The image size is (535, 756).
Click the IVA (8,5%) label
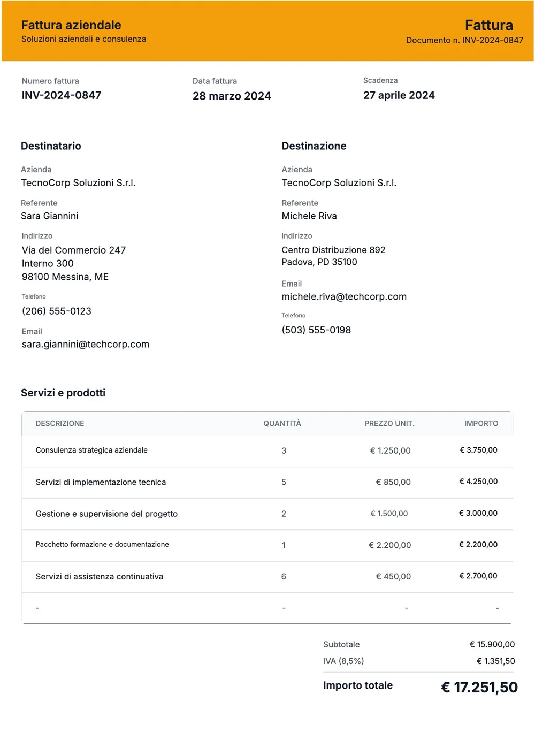coord(343,661)
